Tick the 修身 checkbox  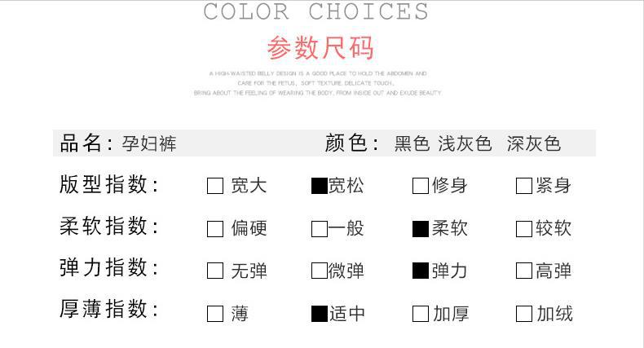(x=421, y=187)
